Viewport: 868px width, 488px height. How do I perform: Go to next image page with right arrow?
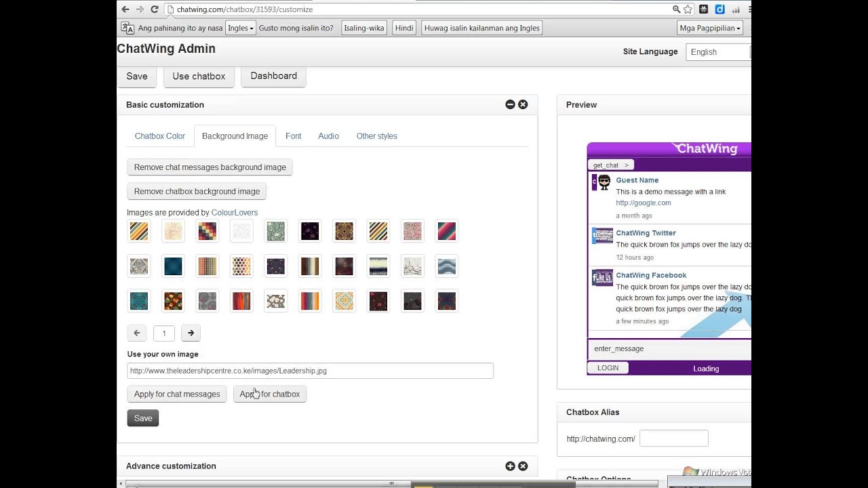[x=191, y=333]
